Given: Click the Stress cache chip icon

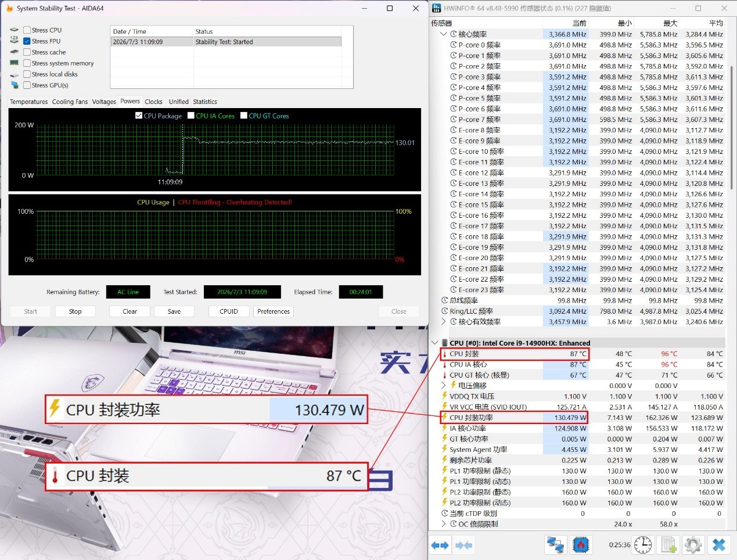Looking at the screenshot, I should tap(15, 52).
